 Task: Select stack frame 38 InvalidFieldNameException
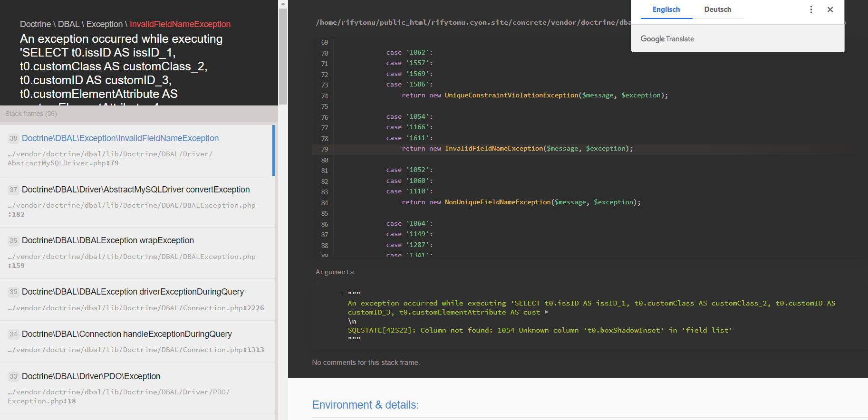pyautogui.click(x=120, y=138)
